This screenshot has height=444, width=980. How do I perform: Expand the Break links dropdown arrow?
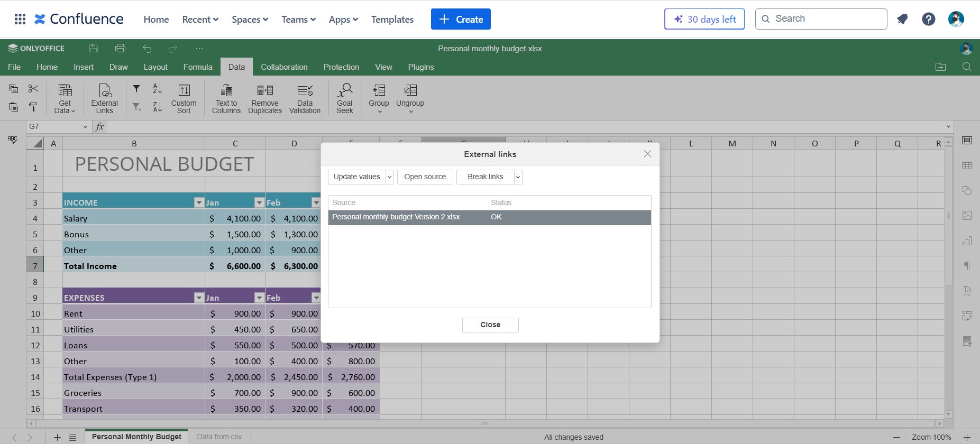pos(518,177)
